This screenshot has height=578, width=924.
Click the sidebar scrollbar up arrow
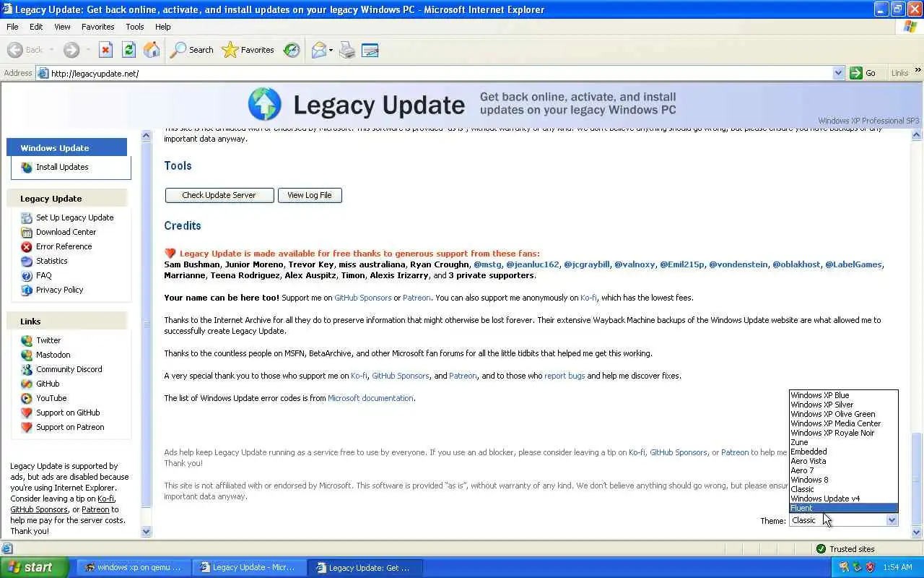[147, 135]
